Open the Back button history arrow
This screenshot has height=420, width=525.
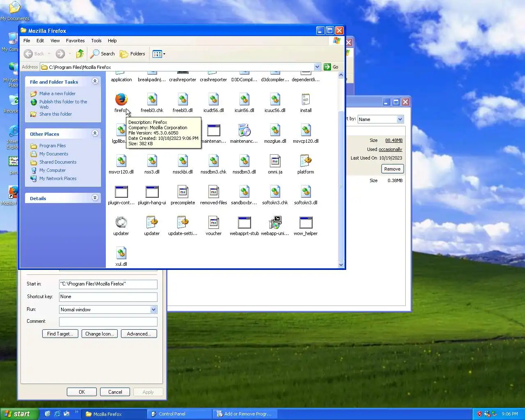click(x=49, y=54)
